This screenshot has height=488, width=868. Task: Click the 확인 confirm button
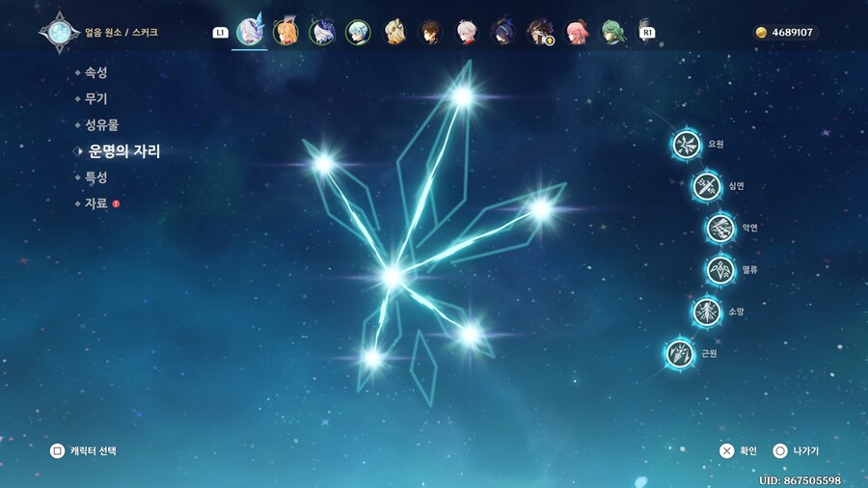coord(738,451)
